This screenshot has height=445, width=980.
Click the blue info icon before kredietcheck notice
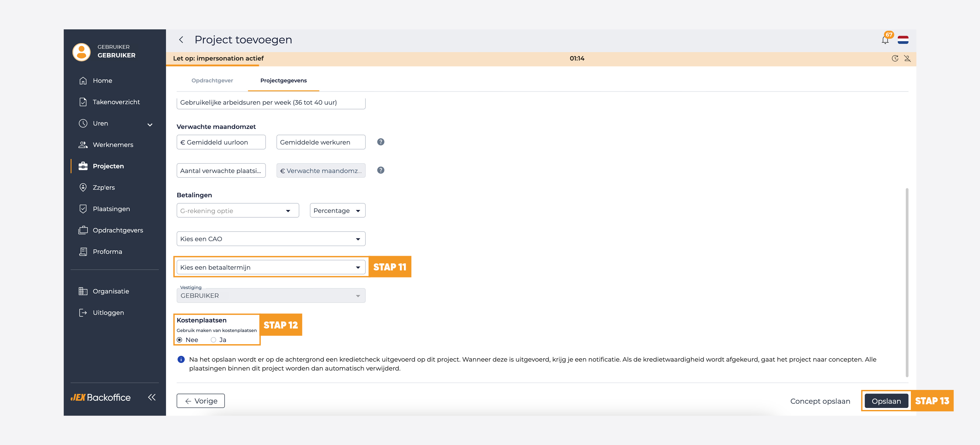click(181, 360)
